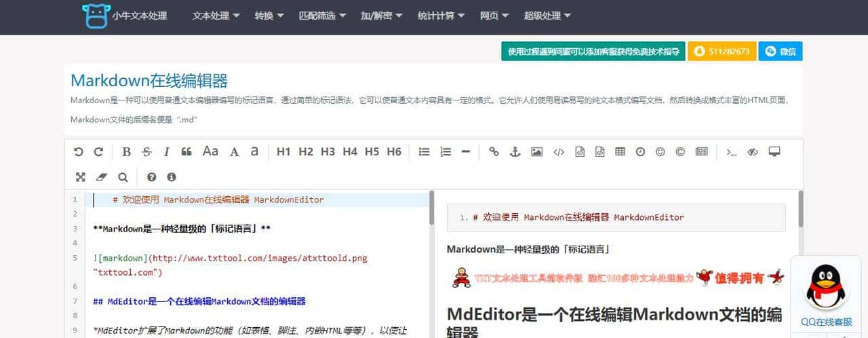Apply bold formatting with B icon

[x=126, y=152]
